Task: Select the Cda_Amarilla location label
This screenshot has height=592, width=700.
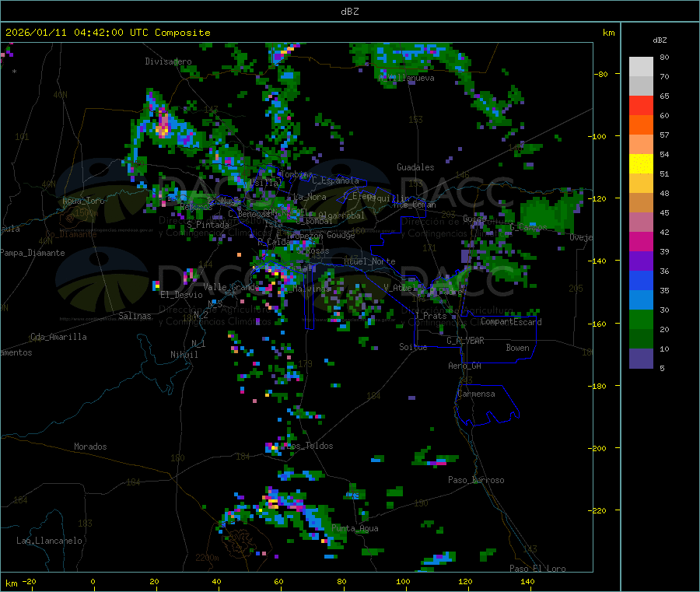Action: coord(58,337)
